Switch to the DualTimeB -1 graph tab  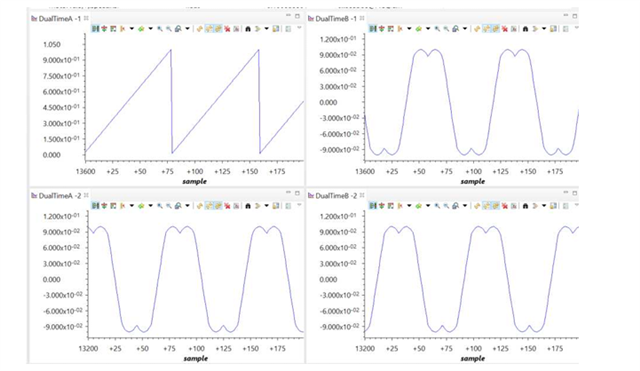coord(336,18)
